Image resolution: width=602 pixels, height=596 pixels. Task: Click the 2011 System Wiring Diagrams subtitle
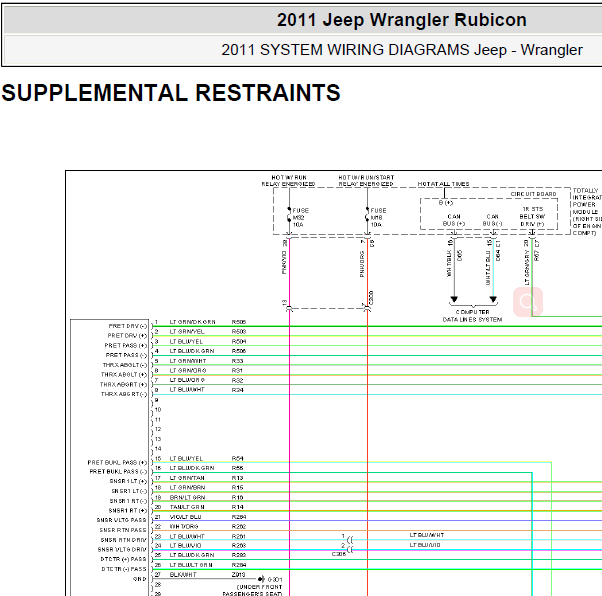(402, 50)
